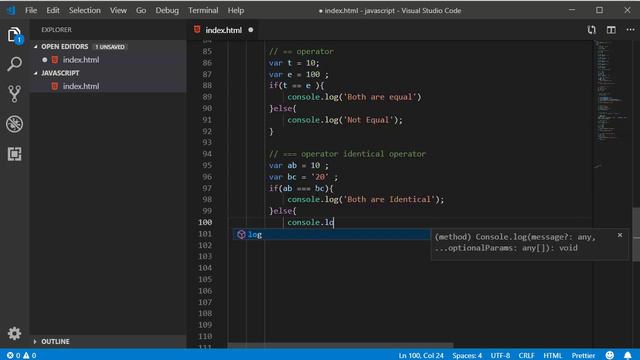Click the Open Changes compare icon
The height and width of the screenshot is (360, 640).
(591, 30)
